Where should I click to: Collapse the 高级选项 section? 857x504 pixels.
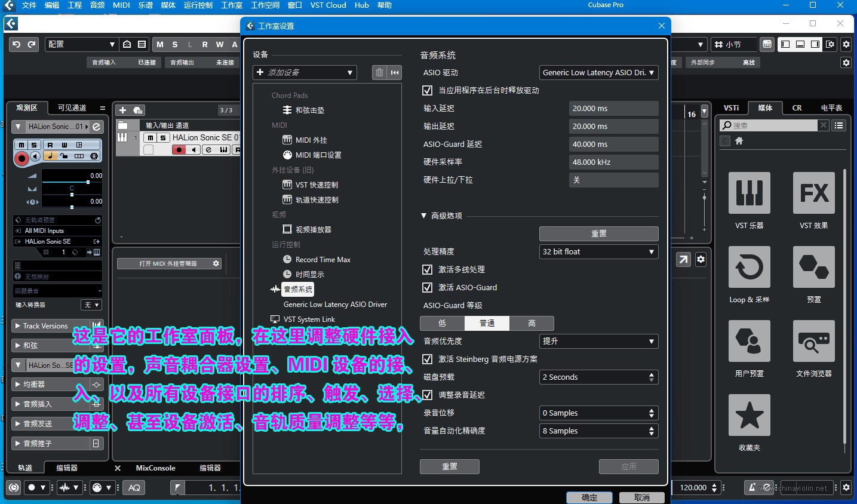tap(423, 216)
